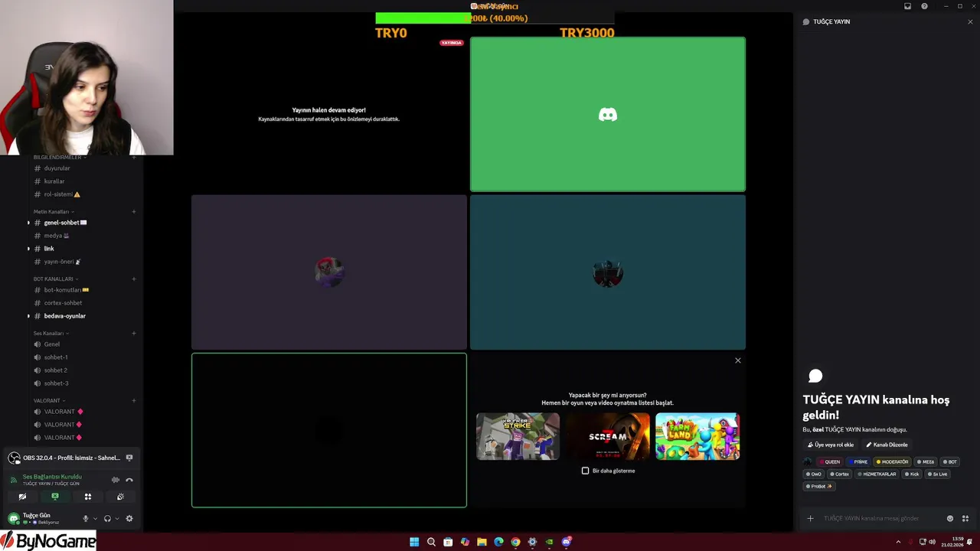Screen dimensions: 980x551
Task: Turn on the camera in voice panel
Action: [x=22, y=497]
